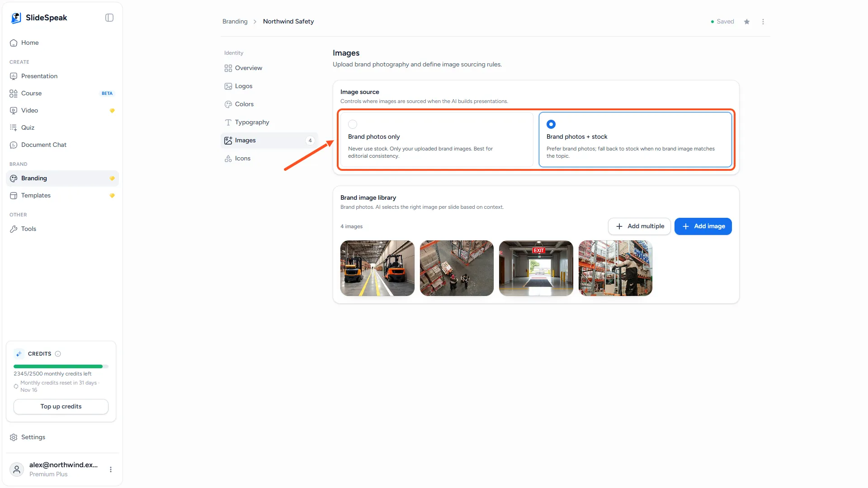
Task: Select the Images identity tab
Action: point(269,141)
